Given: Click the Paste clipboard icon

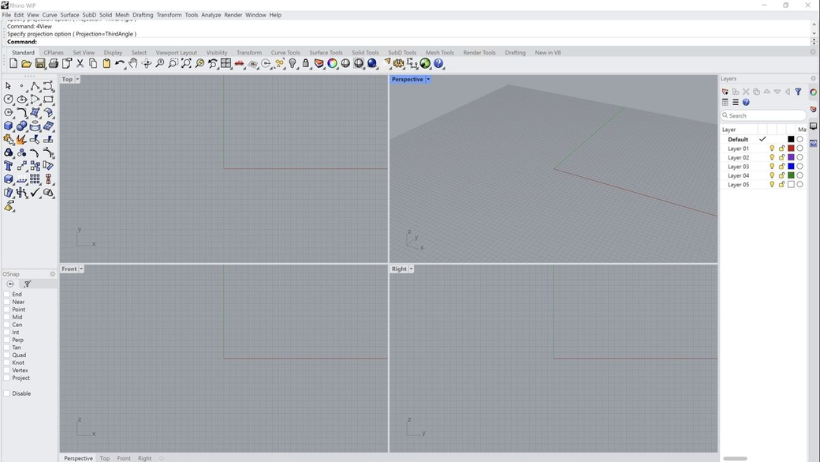Looking at the screenshot, I should point(106,63).
